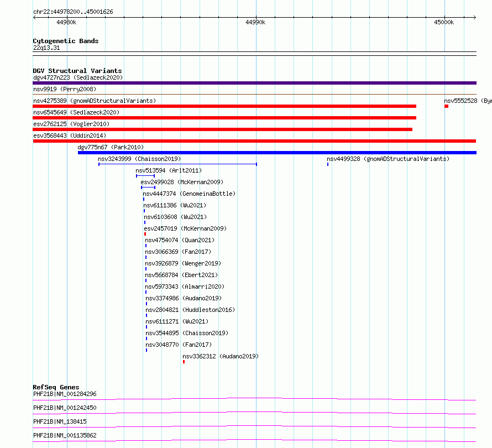Click the 44980k ruler tick label
This screenshot has width=492, height=448.
pyautogui.click(x=66, y=22)
